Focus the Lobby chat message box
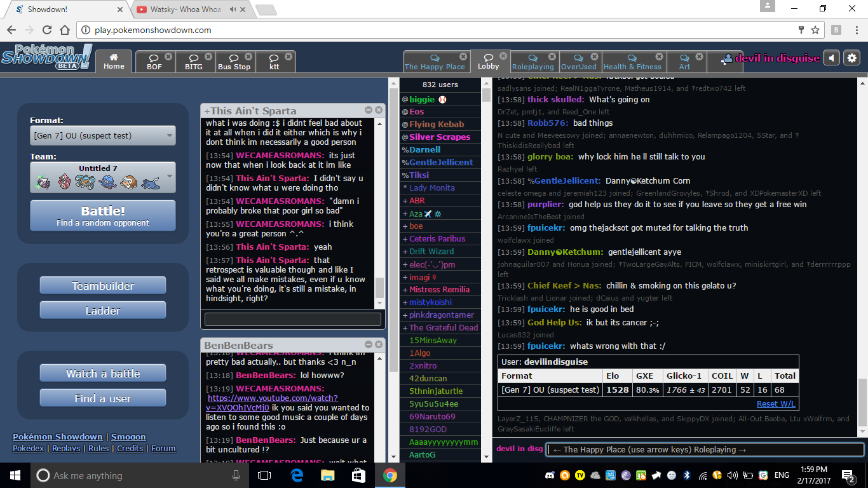 point(705,449)
